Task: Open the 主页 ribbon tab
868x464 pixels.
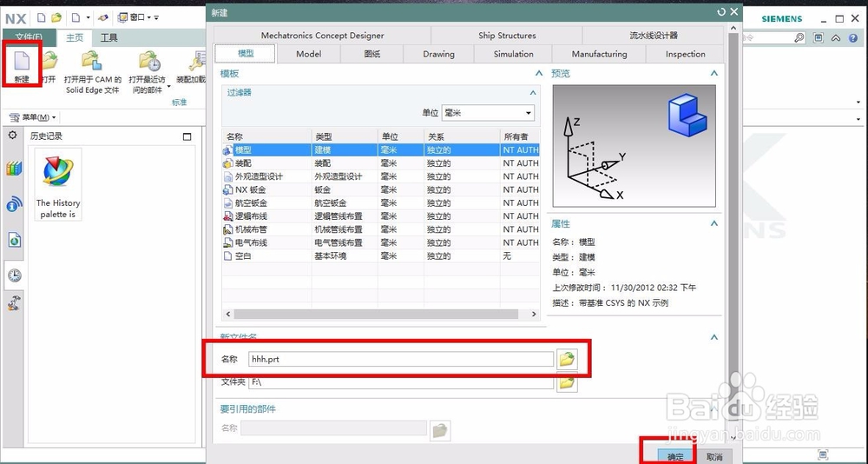Action: pyautogui.click(x=74, y=37)
